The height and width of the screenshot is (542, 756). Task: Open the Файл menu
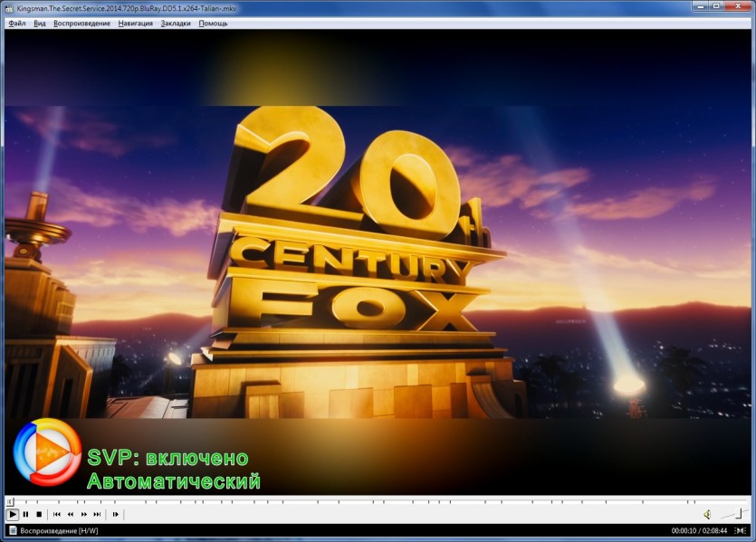(x=17, y=24)
